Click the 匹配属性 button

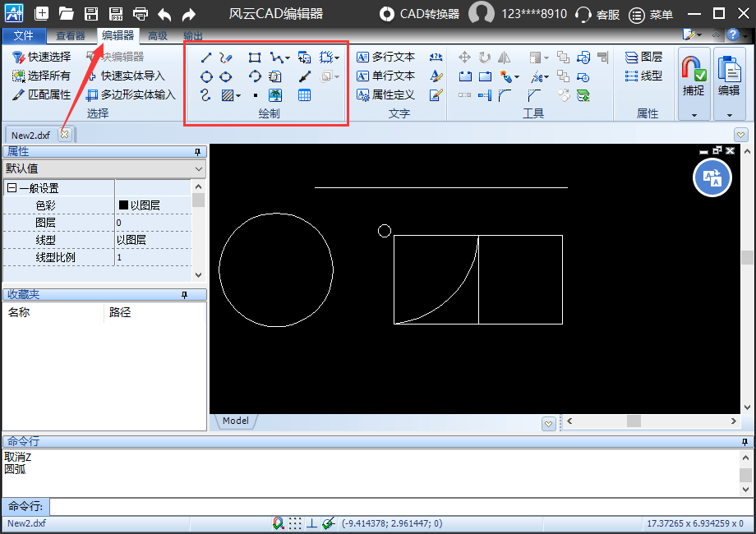(41, 94)
